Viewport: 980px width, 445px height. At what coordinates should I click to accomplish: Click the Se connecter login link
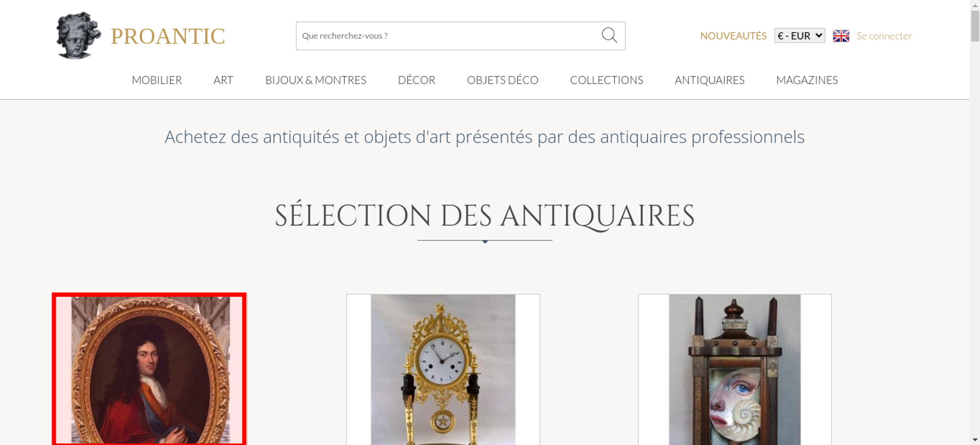pyautogui.click(x=884, y=36)
